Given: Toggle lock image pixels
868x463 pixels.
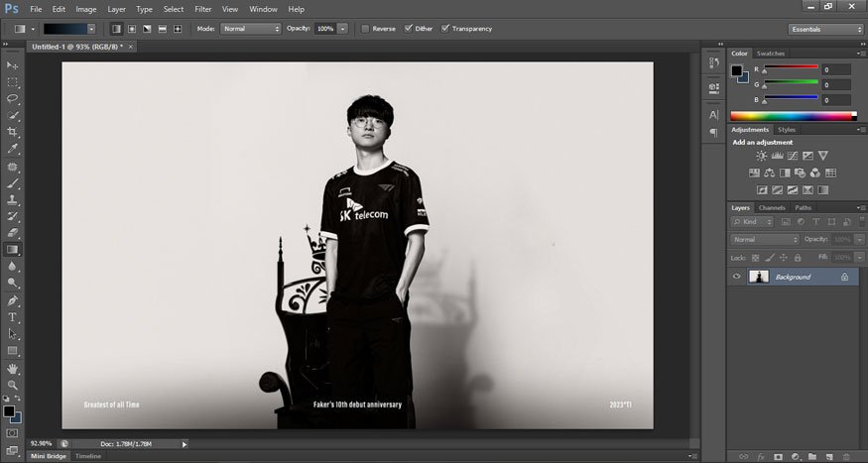Looking at the screenshot, I should coord(770,258).
